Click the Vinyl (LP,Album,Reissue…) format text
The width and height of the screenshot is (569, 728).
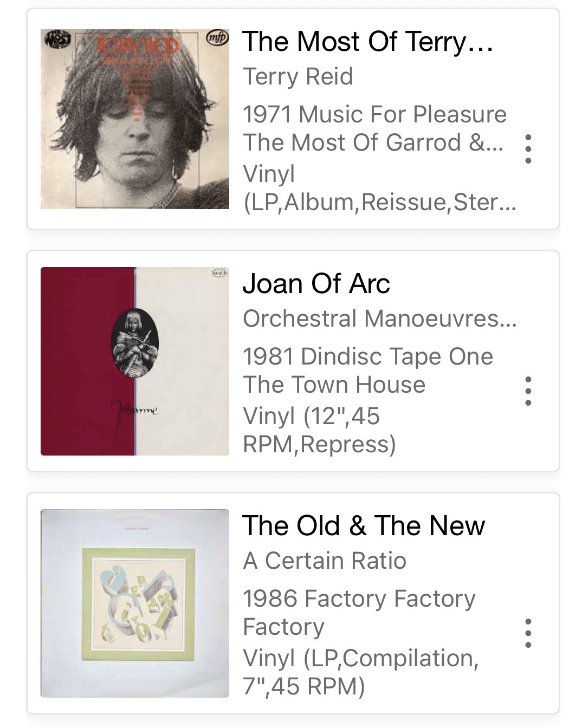pos(378,188)
